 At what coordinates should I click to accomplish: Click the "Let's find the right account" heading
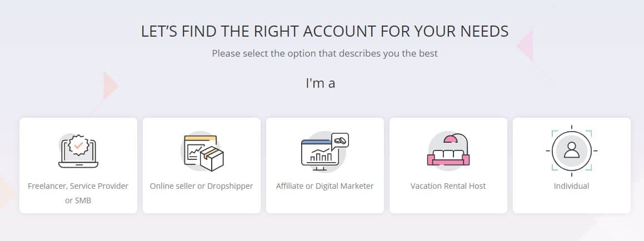(325, 31)
